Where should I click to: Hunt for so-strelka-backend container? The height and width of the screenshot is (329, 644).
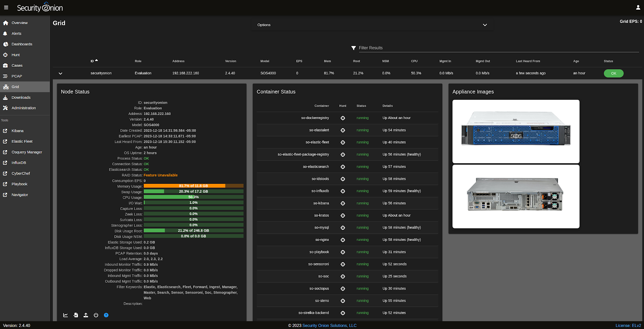click(343, 313)
